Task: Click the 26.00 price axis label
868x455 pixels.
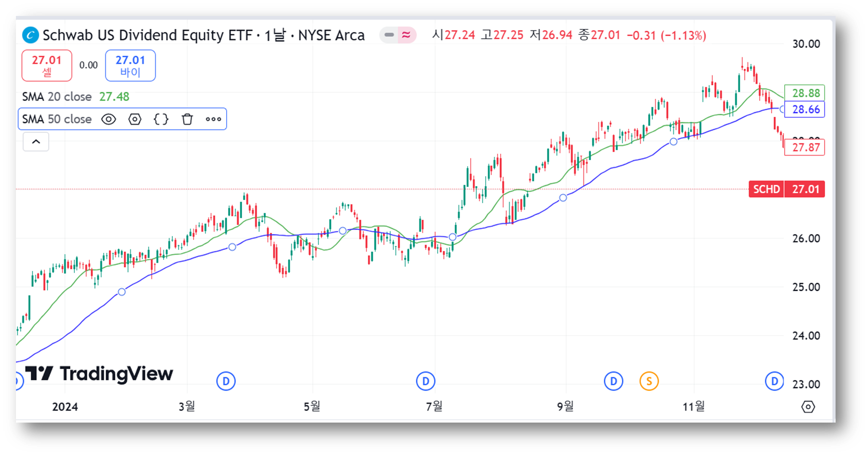Action: [x=806, y=238]
